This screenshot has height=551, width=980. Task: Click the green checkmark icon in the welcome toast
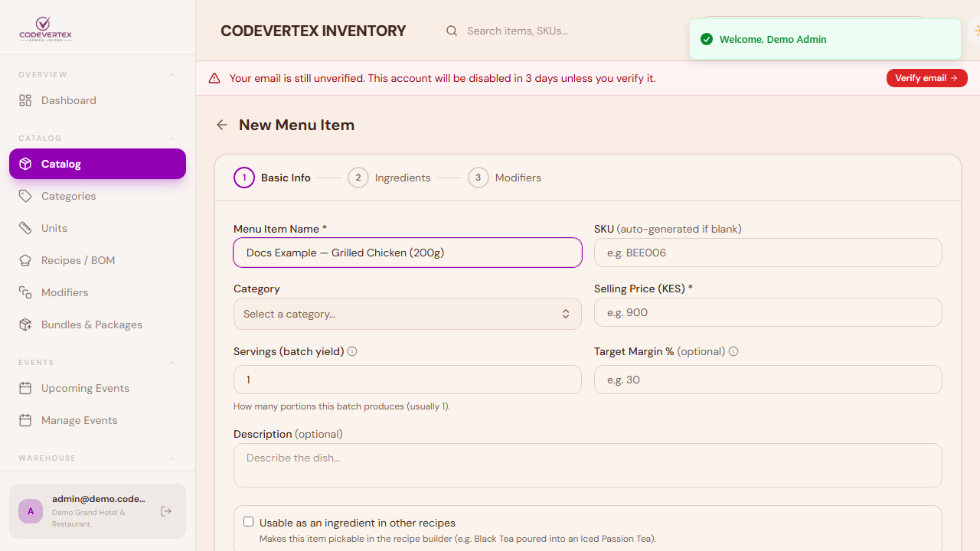pos(707,39)
